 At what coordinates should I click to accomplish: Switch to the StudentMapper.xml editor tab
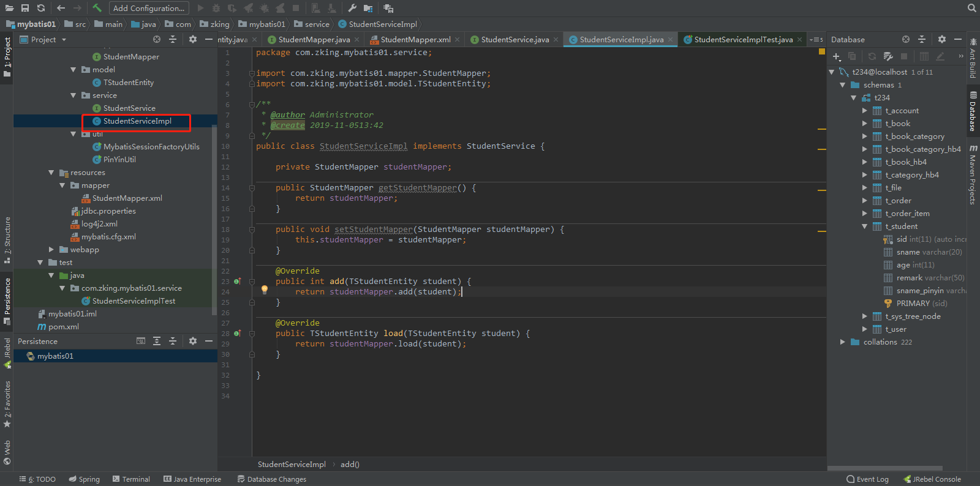tap(415, 39)
